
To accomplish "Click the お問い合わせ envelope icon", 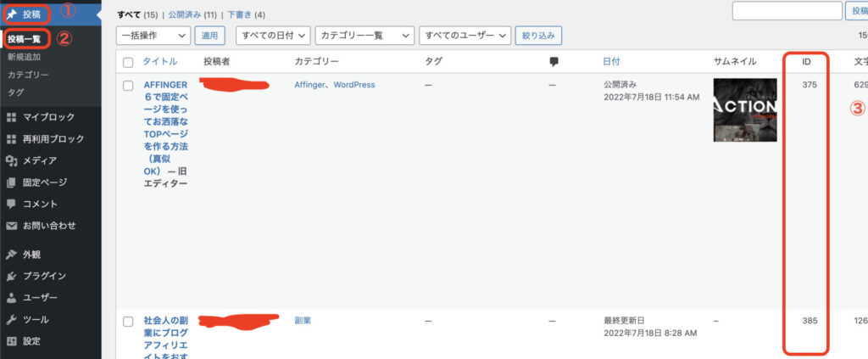I will coord(11,226).
